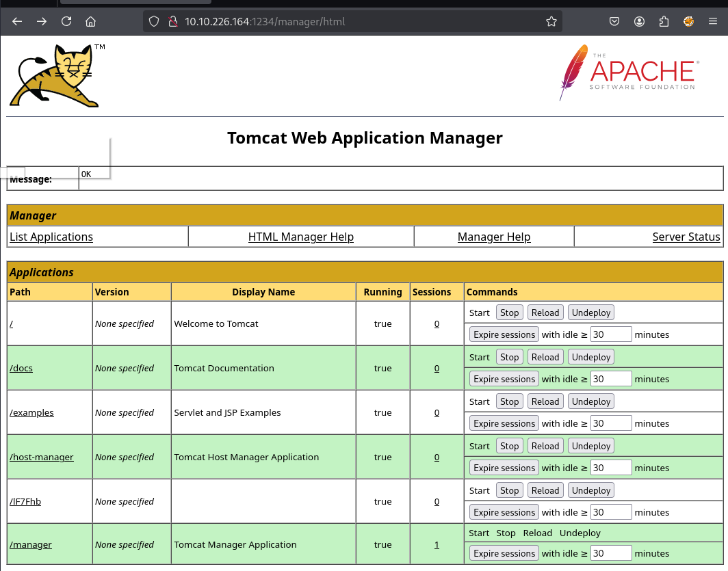Open HTML Manager Help link
Image resolution: width=728 pixels, height=571 pixels.
pyautogui.click(x=301, y=237)
